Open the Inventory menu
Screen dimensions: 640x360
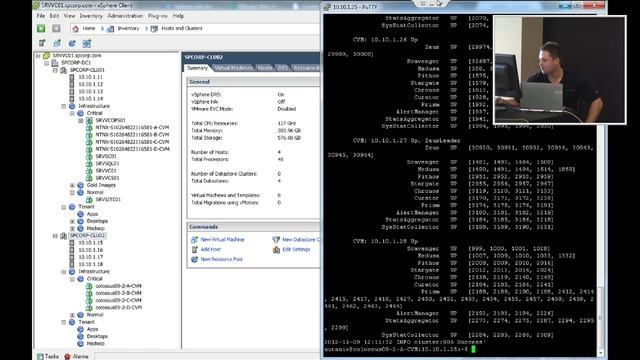91,16
